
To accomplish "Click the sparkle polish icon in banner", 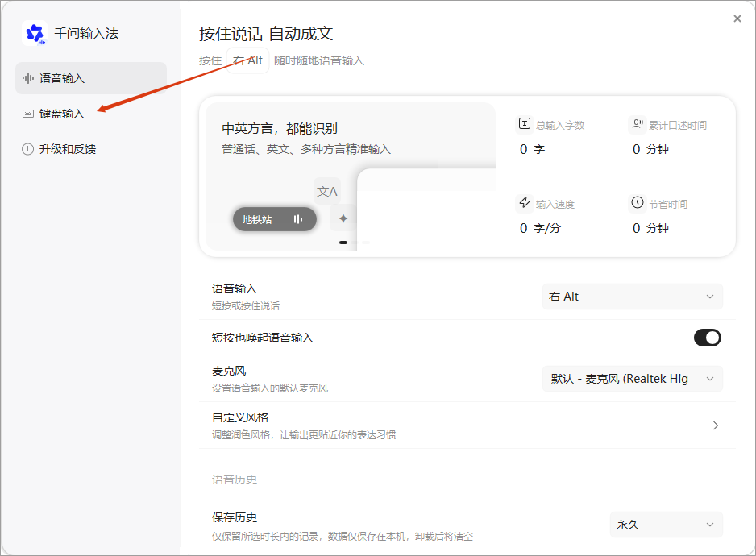I will point(343,218).
